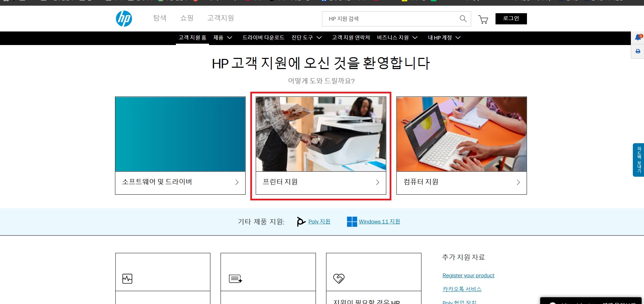
Task: Click the handshake heart icon card
Action: 339,278
